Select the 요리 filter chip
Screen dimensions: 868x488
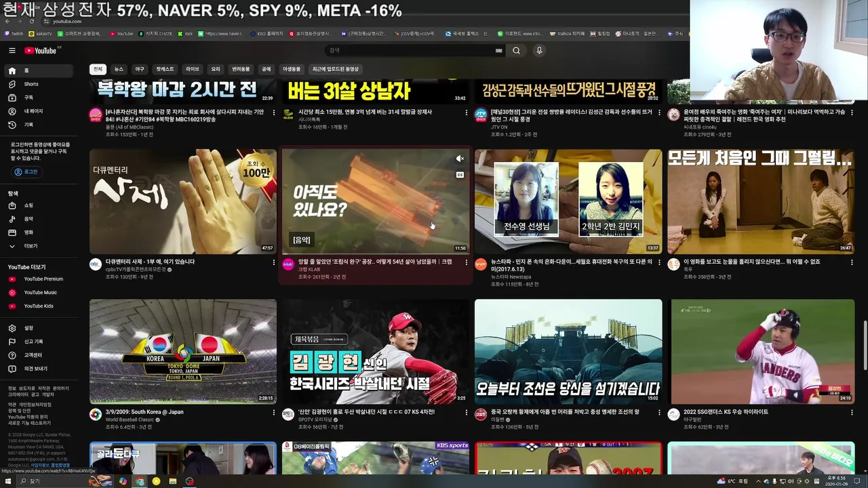click(x=216, y=69)
